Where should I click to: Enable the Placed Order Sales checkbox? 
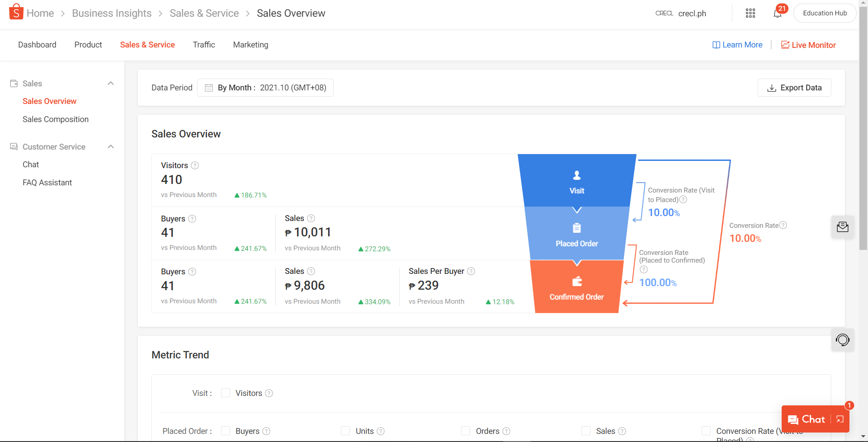(x=586, y=431)
